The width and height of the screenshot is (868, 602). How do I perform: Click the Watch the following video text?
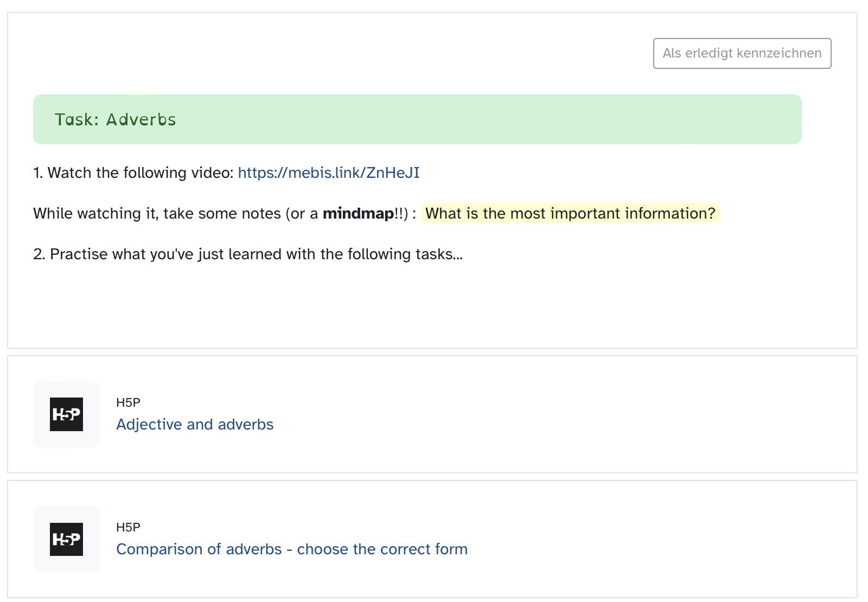point(140,172)
